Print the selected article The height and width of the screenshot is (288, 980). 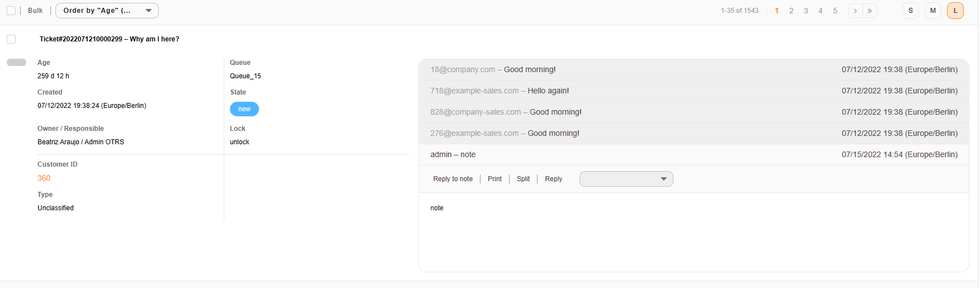pyautogui.click(x=494, y=179)
